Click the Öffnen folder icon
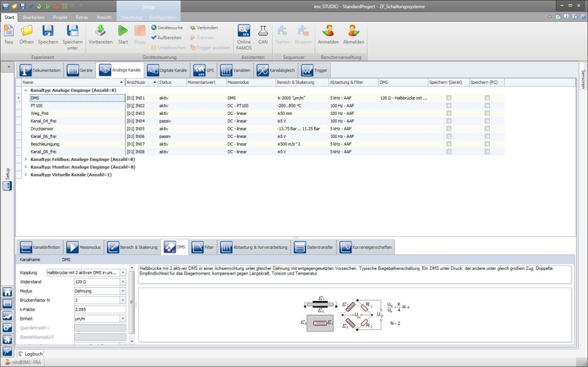This screenshot has height=367, width=588. coord(26,32)
